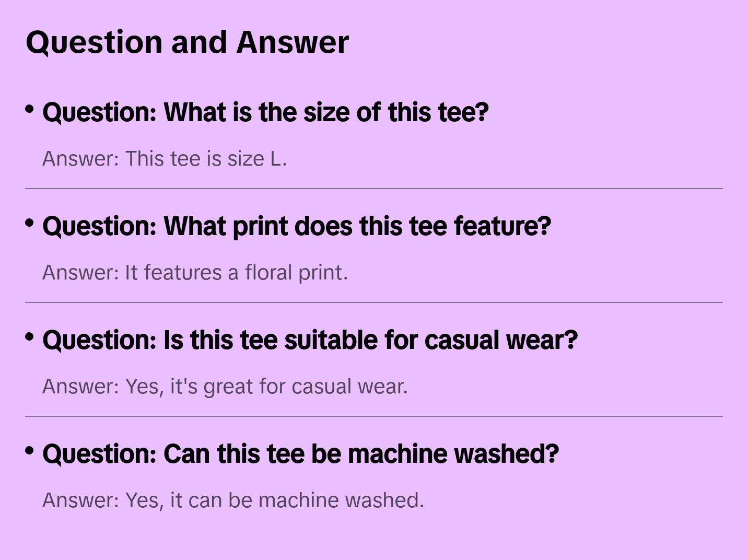
Task: Click the bullet beside the machine washed question
Action: (30, 451)
